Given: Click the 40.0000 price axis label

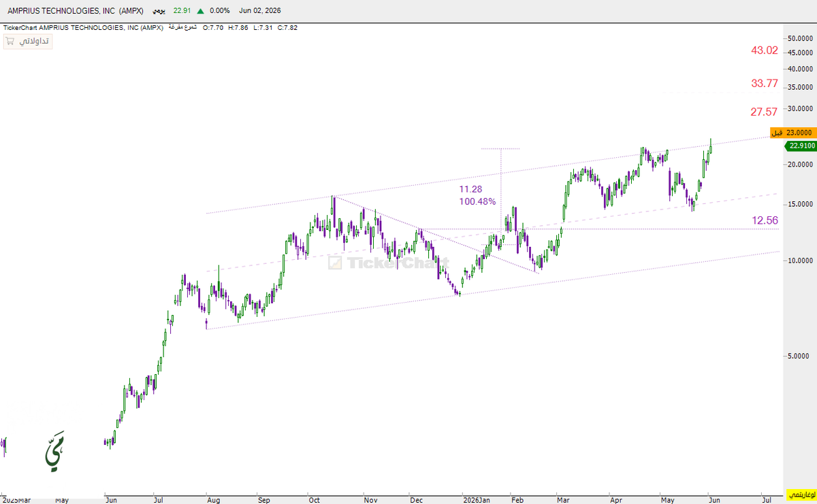Looking at the screenshot, I should click(x=801, y=69).
